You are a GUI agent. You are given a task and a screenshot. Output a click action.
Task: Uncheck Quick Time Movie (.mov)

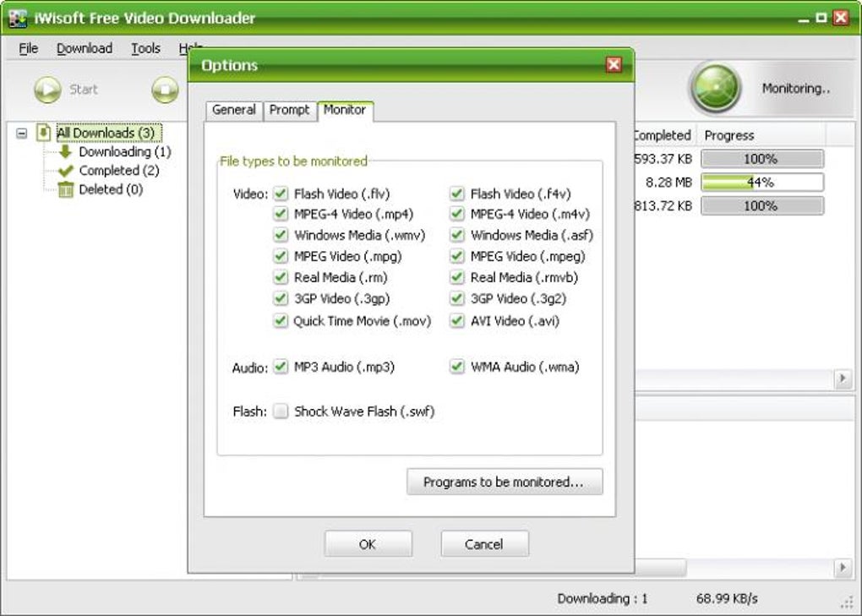tap(281, 320)
